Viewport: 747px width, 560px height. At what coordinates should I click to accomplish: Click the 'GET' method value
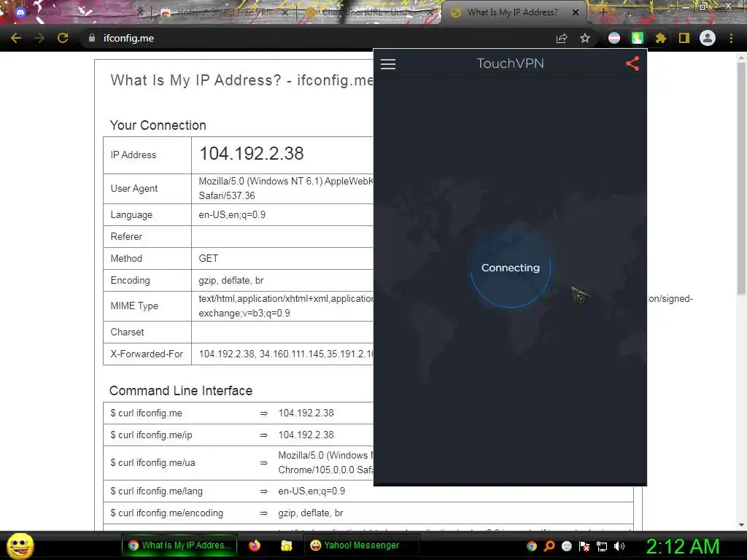coord(208,259)
